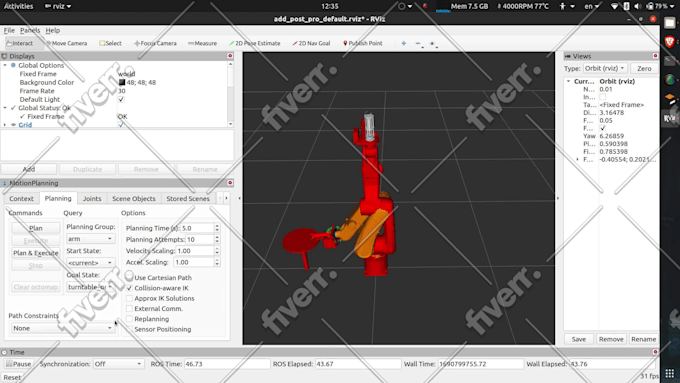The image size is (680, 383).
Task: Open the Synchronization dropdown
Action: pos(118,364)
